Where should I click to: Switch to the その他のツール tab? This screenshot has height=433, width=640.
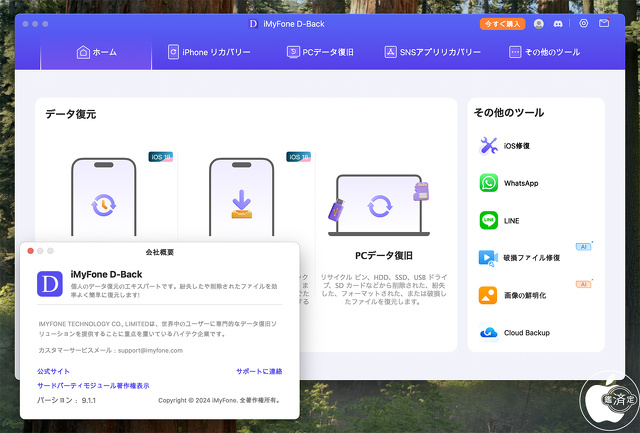(544, 52)
